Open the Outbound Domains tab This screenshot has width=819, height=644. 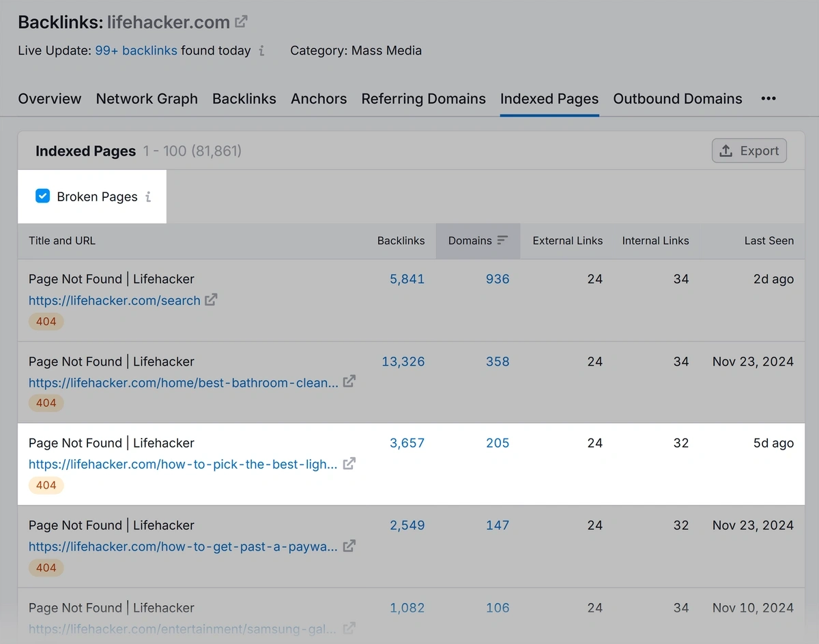[678, 99]
